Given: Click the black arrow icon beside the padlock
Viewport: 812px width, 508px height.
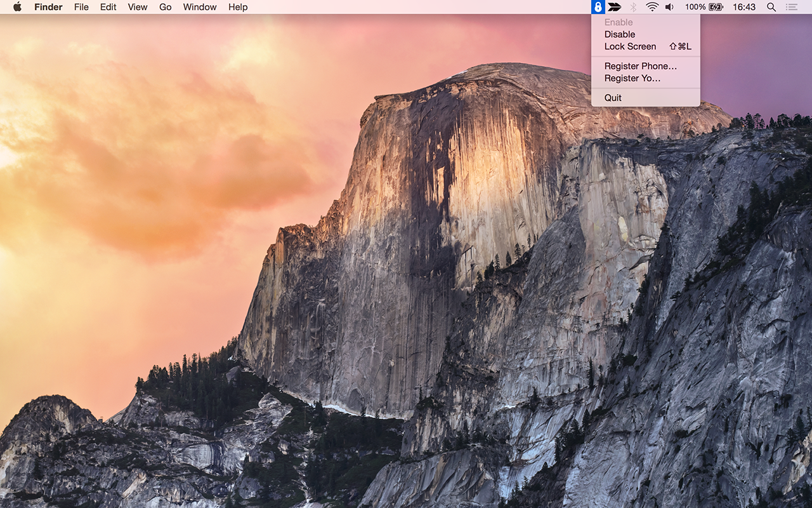Looking at the screenshot, I should (x=615, y=7).
